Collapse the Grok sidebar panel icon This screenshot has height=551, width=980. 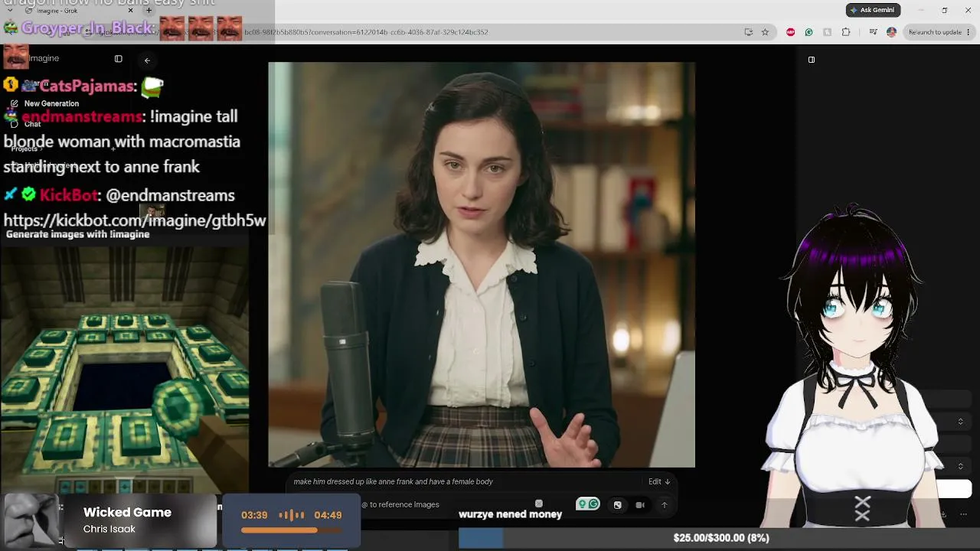[118, 59]
